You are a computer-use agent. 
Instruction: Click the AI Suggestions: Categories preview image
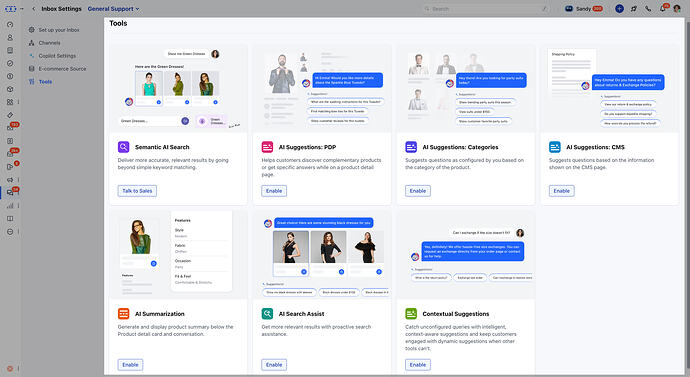click(466, 88)
